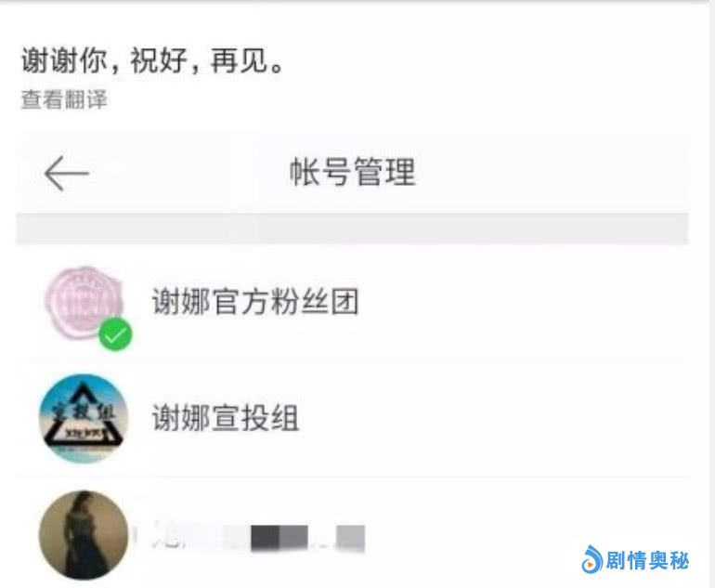This screenshot has width=715, height=588.
Task: Click the 剧情奥秘 watermark text
Action: point(646,560)
